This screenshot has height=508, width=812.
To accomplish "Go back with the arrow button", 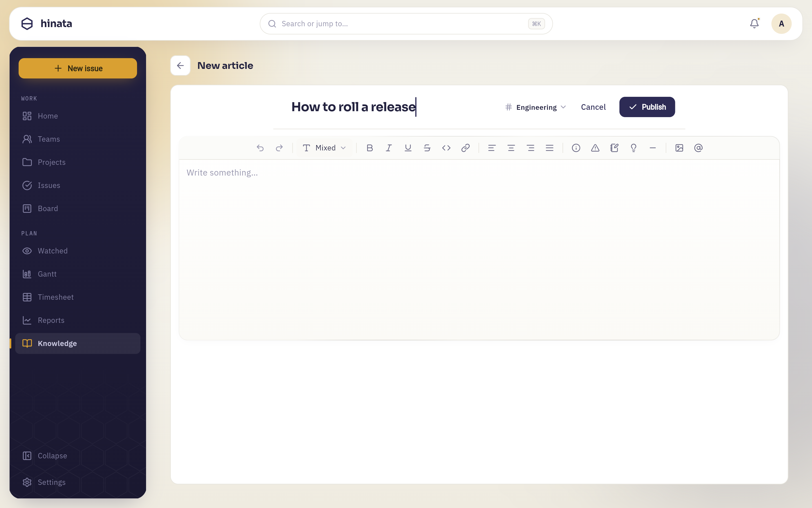I will tap(180, 65).
